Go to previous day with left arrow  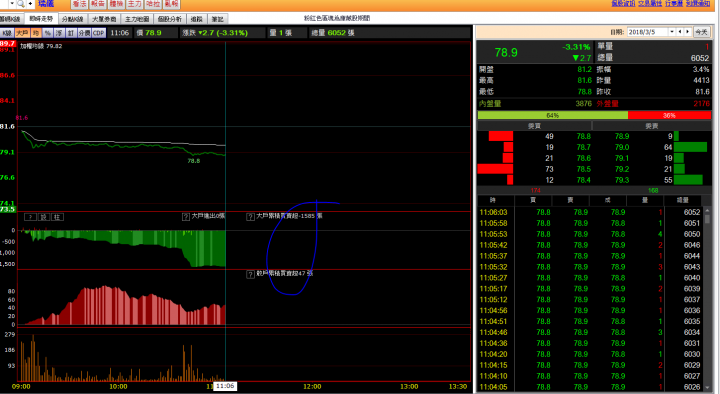680,32
